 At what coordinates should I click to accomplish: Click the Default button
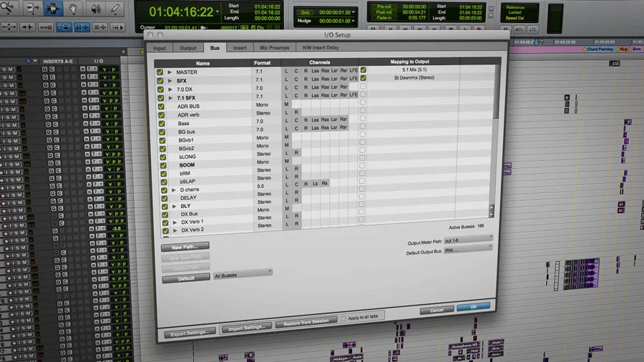coord(186,279)
